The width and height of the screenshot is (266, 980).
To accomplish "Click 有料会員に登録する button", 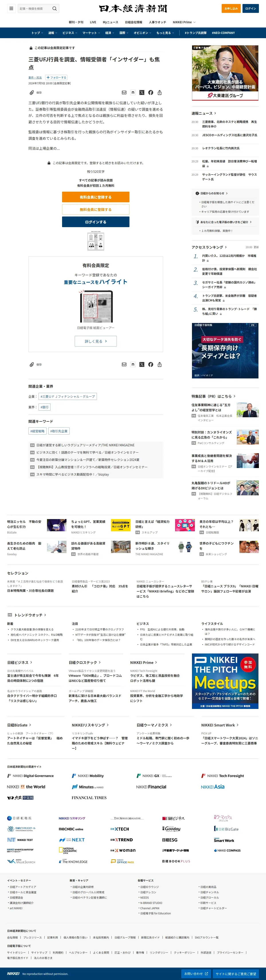I will coord(96,197).
